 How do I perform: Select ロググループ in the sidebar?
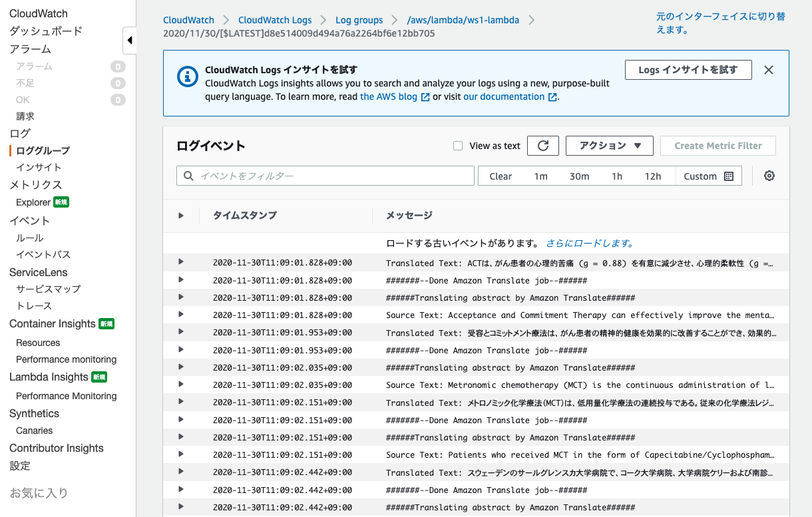tap(43, 151)
